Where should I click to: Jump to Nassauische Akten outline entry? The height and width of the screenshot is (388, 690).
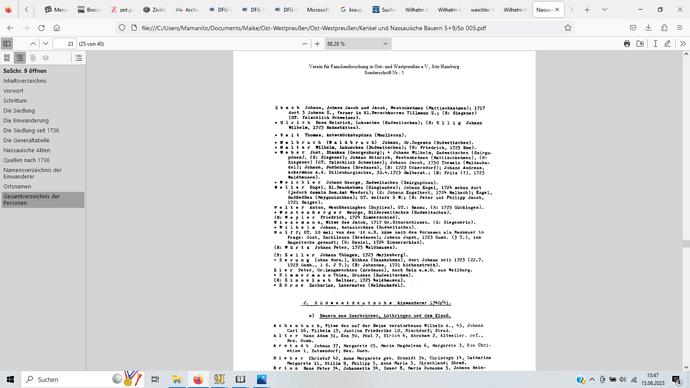pos(27,150)
